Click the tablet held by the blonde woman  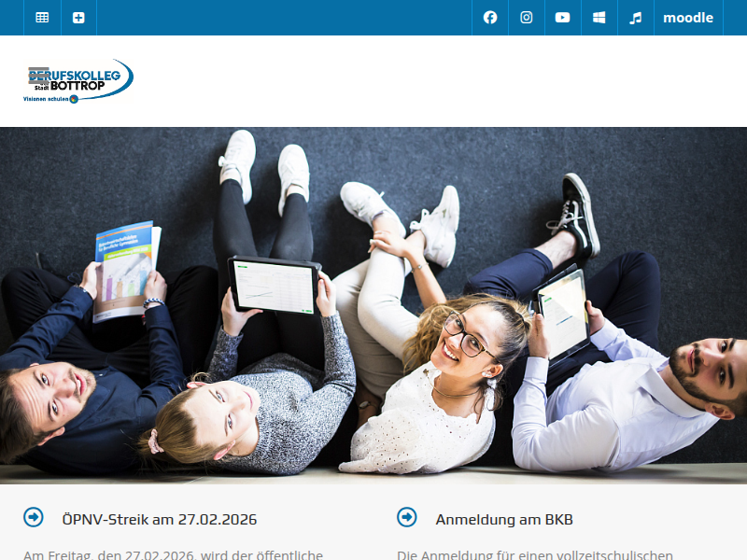coord(274,285)
